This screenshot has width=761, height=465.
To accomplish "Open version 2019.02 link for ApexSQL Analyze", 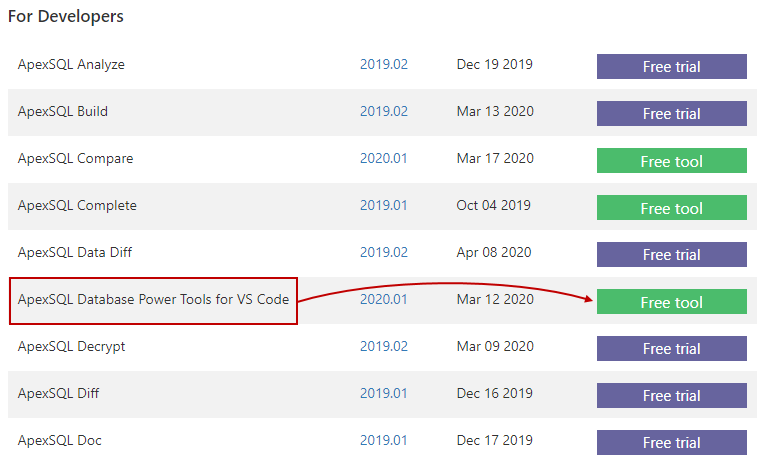I will tap(384, 65).
